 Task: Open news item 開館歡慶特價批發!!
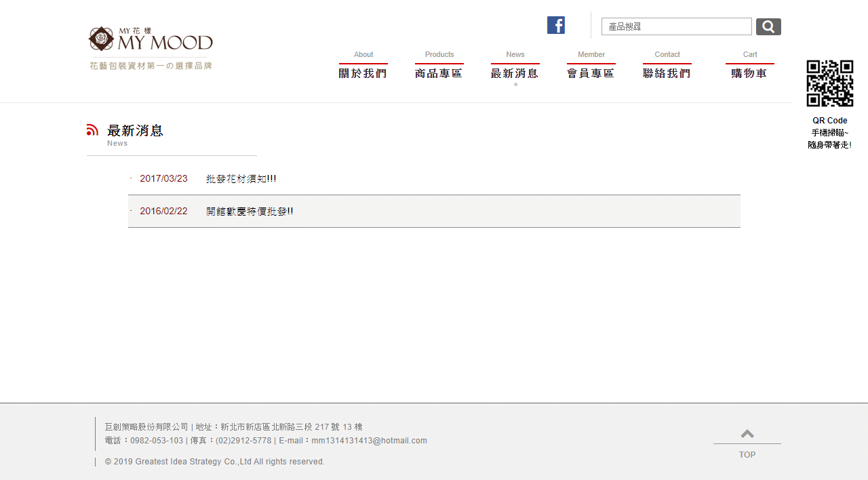click(x=250, y=212)
